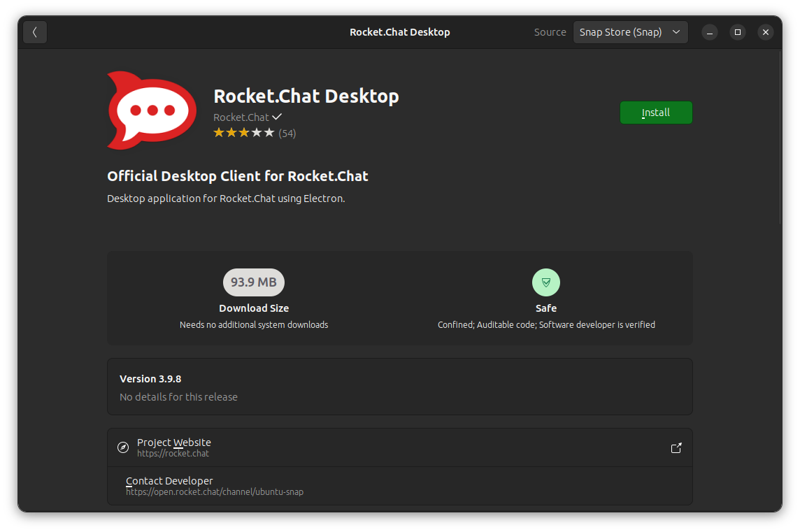Click the 93.9 MB download size badge

tap(254, 282)
